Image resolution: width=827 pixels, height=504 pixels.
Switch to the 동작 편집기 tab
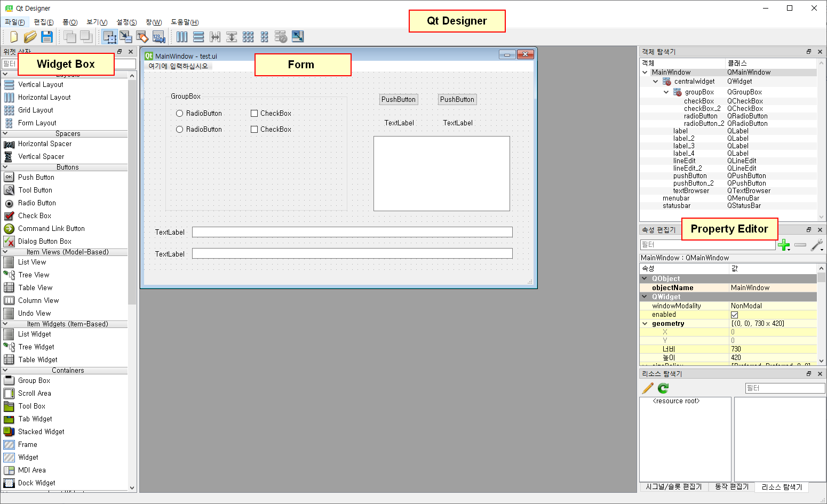tap(731, 486)
